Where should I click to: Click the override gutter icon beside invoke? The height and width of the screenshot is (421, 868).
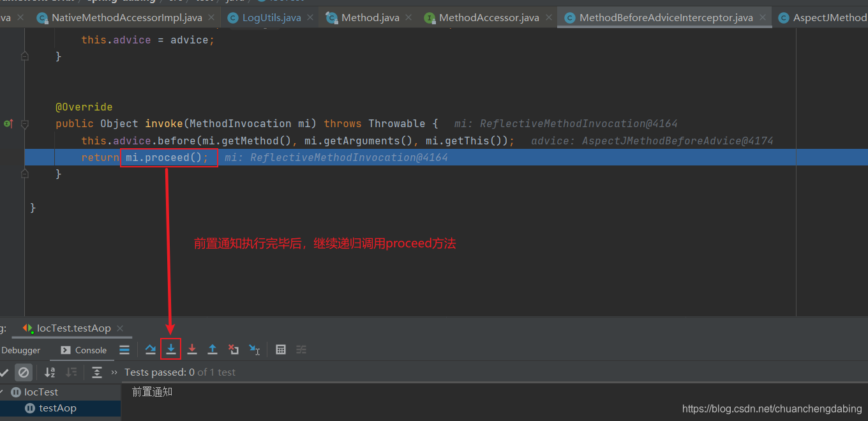click(8, 124)
